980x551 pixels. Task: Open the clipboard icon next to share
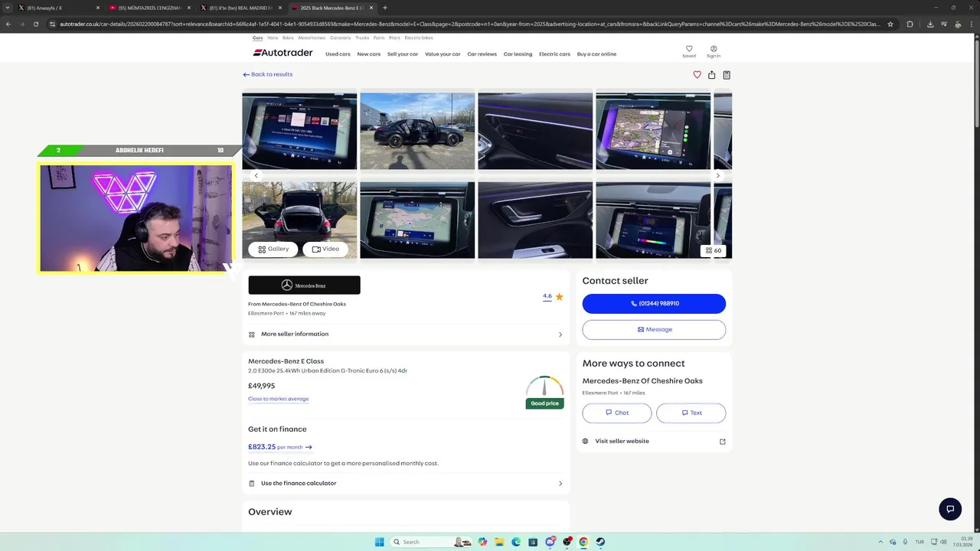tap(727, 74)
